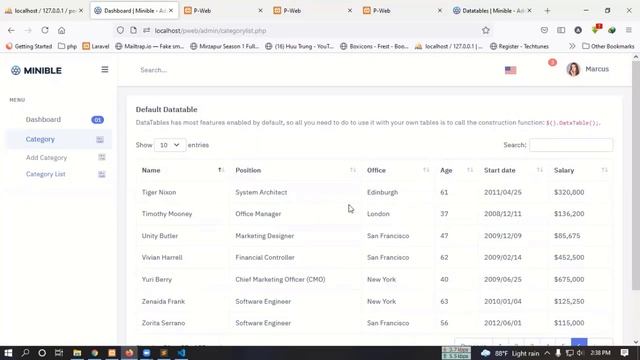Open Firefox from the taskbar

click(x=129, y=353)
